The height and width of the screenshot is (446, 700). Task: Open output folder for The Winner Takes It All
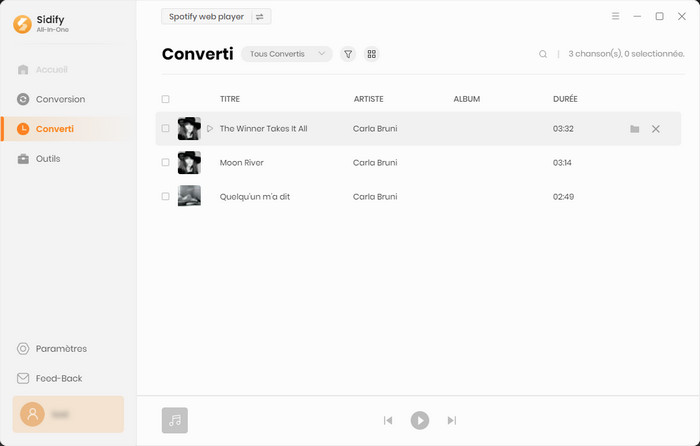(x=634, y=129)
